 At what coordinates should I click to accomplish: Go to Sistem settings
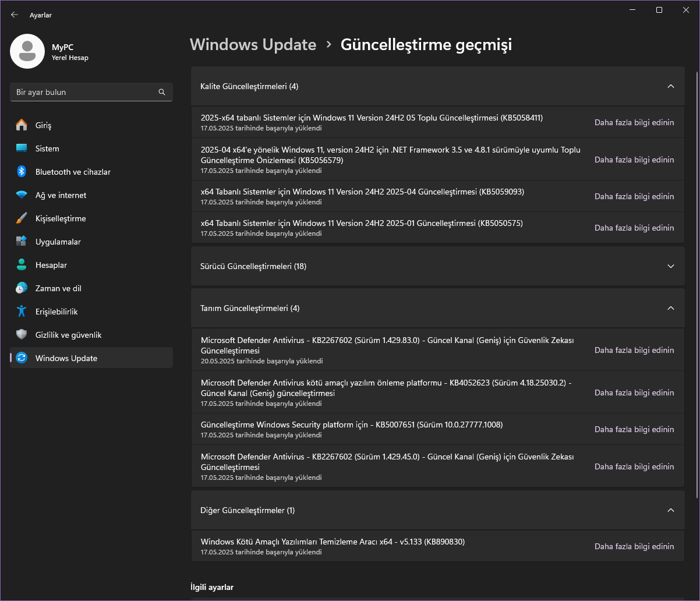click(x=91, y=149)
